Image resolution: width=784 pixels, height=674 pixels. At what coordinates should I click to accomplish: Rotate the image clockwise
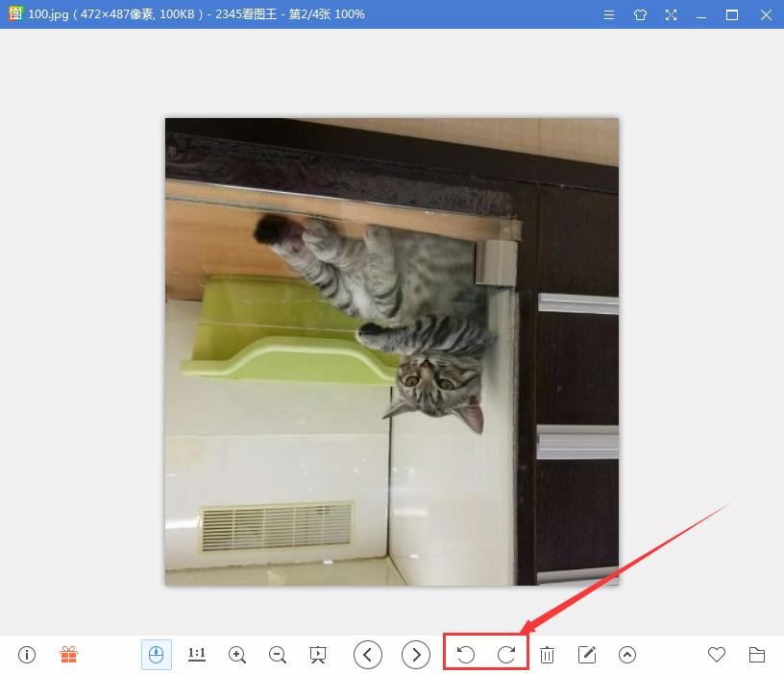pos(506,655)
